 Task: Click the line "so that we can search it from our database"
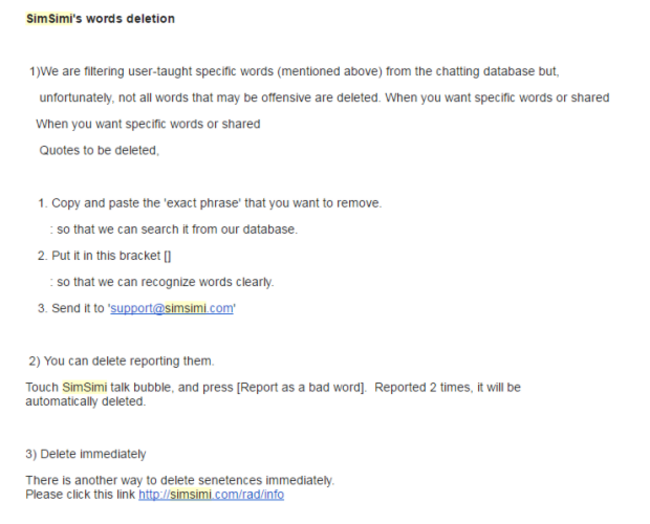tap(174, 229)
